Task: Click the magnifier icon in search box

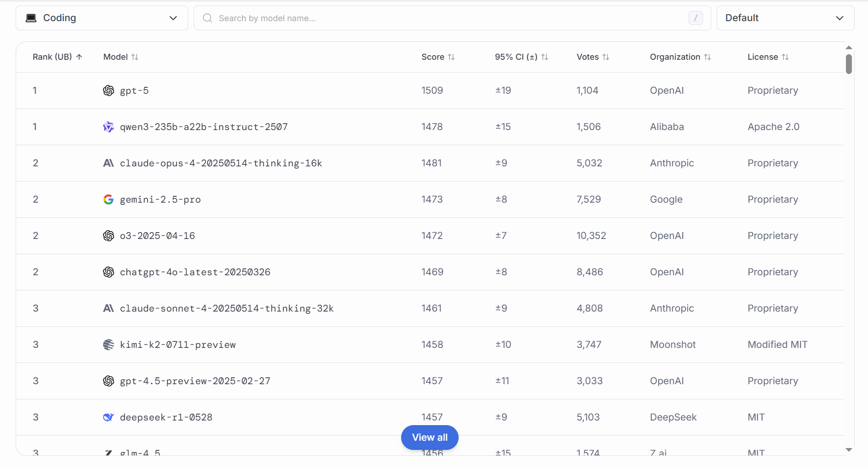Action: 207,18
